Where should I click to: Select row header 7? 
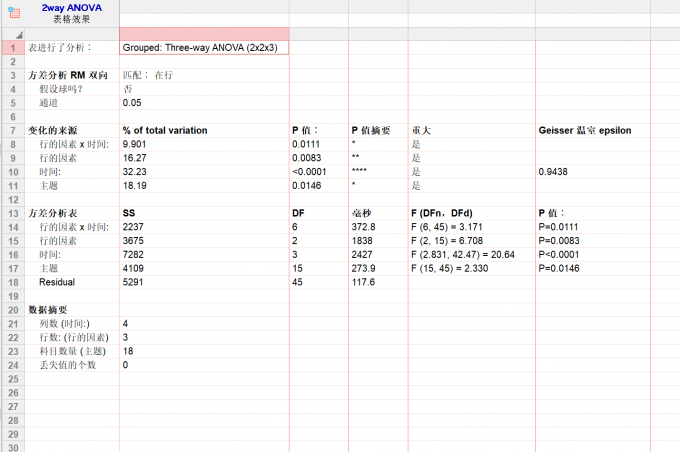13,131
